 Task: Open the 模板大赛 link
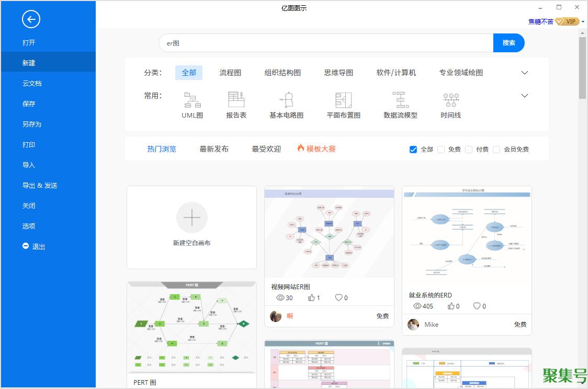click(x=316, y=149)
